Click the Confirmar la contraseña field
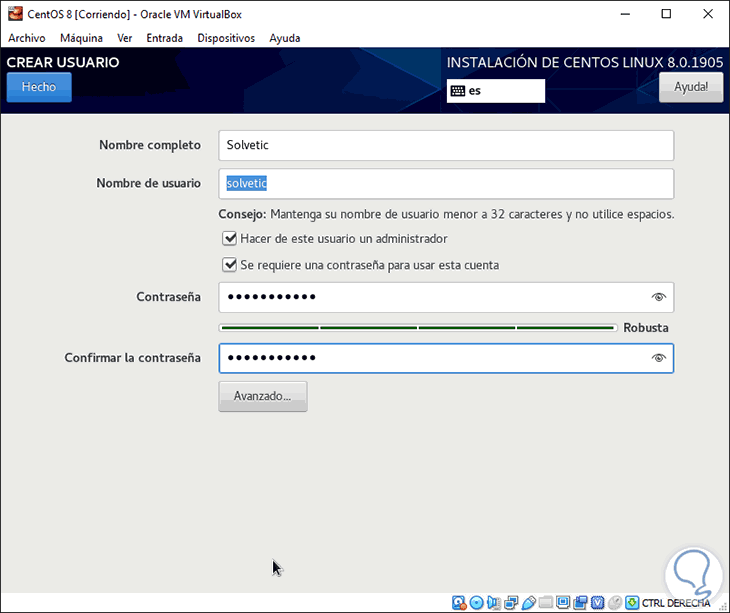Image resolution: width=730 pixels, height=613 pixels. (446, 358)
